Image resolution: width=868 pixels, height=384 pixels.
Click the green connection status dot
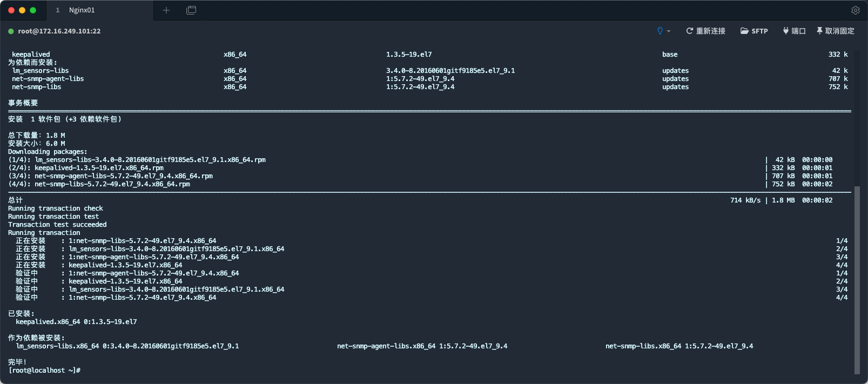tap(11, 31)
